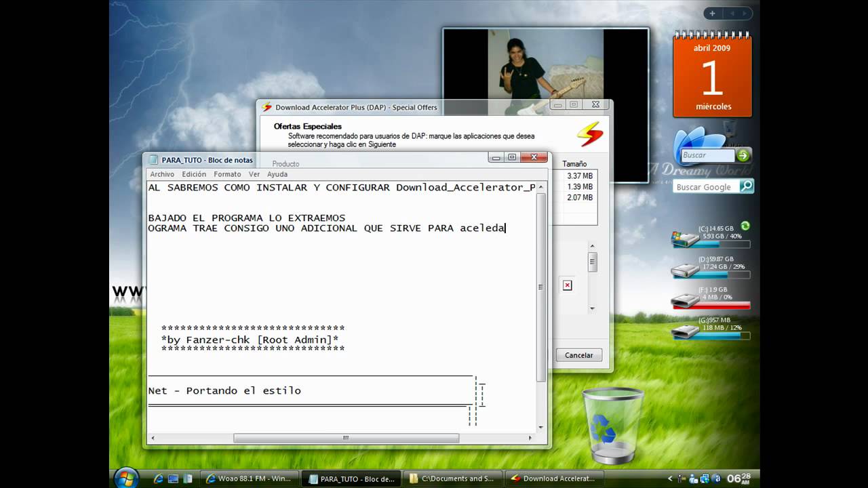The width and height of the screenshot is (868, 488).
Task: Click the broken image red X in DAP
Action: click(x=567, y=285)
